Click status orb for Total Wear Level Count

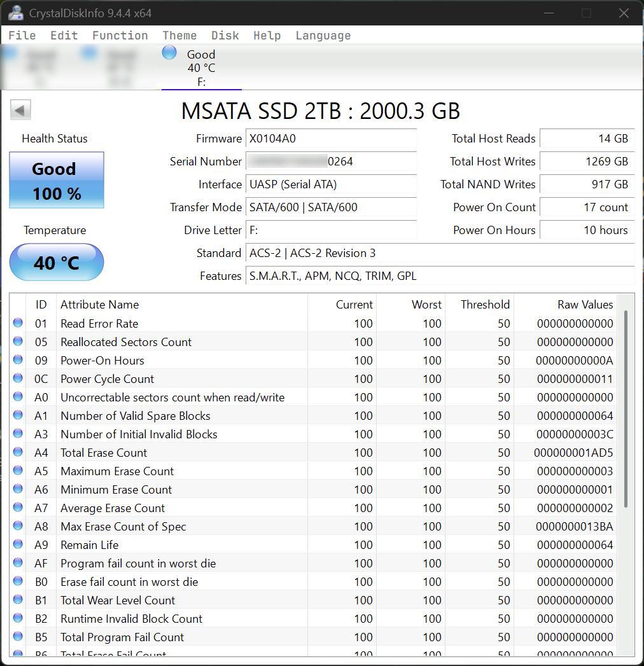click(x=18, y=600)
